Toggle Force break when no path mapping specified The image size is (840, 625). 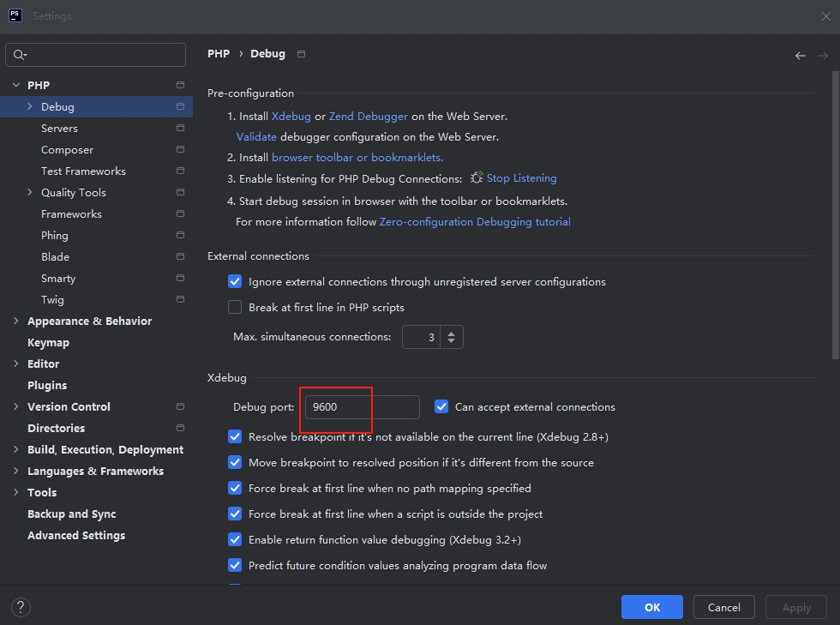click(235, 489)
